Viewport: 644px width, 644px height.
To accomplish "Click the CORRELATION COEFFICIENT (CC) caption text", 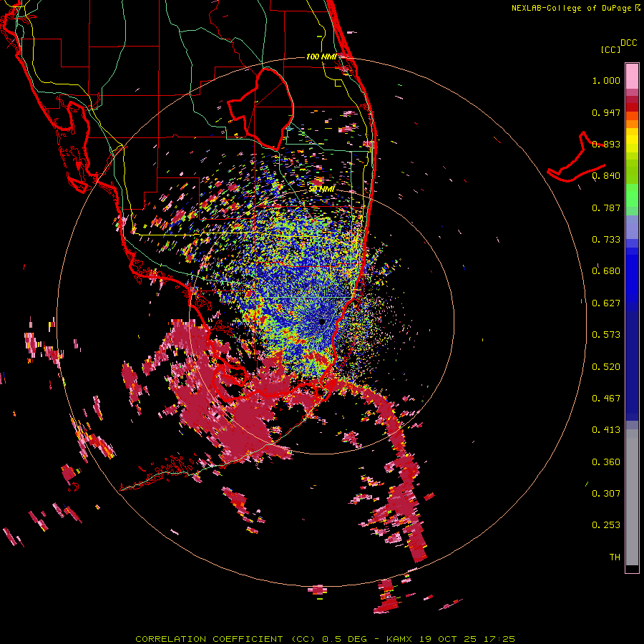I will point(226,639).
